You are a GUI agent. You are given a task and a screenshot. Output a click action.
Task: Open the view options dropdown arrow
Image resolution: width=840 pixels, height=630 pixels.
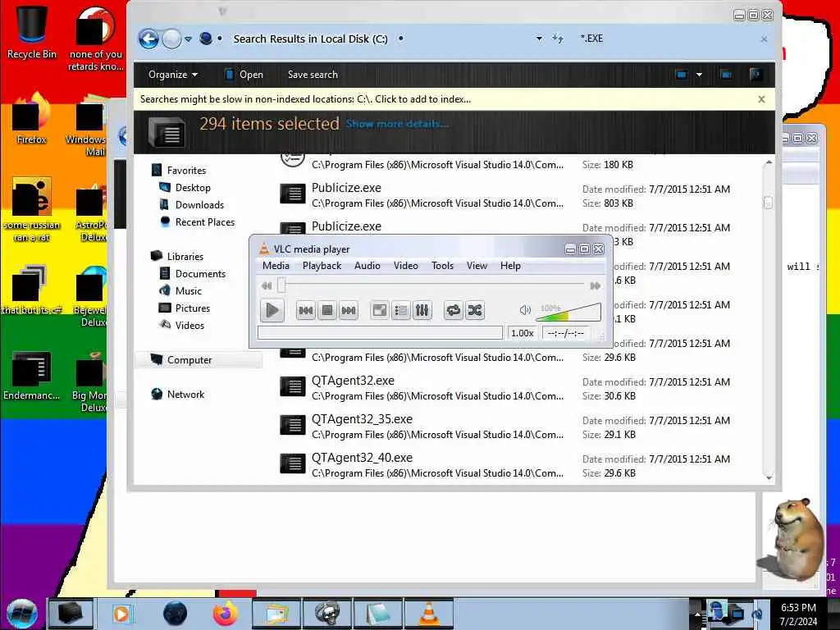click(x=699, y=75)
